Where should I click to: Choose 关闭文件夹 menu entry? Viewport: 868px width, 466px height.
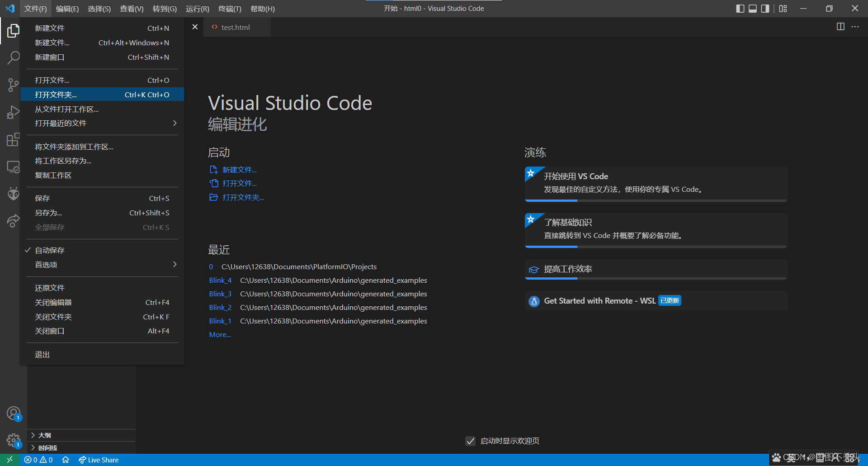102,317
